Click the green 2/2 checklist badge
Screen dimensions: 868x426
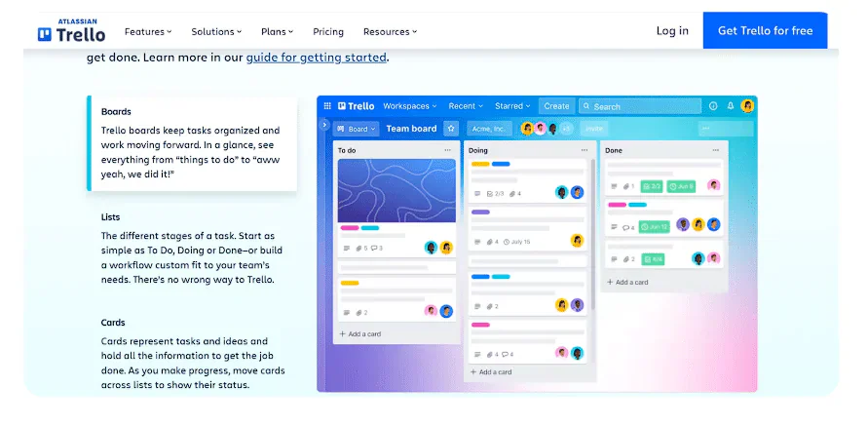(x=652, y=186)
